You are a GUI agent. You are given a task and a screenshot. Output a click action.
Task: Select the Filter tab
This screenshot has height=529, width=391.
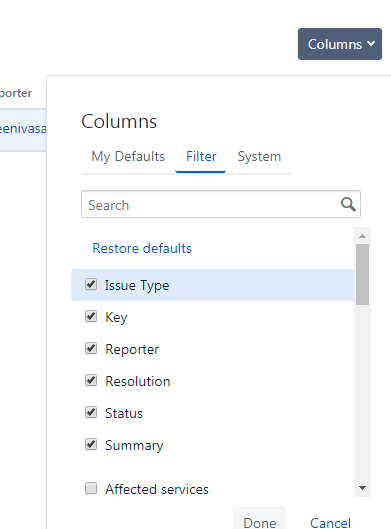click(201, 157)
